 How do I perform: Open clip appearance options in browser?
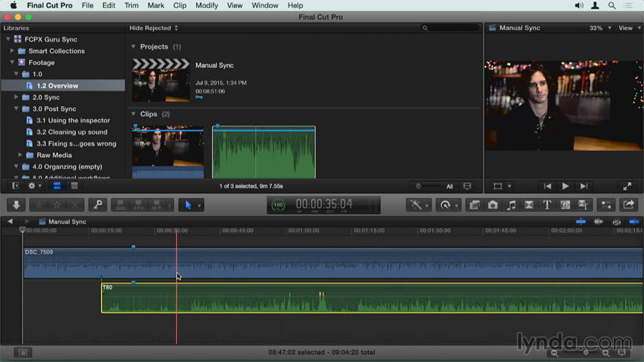(467, 186)
